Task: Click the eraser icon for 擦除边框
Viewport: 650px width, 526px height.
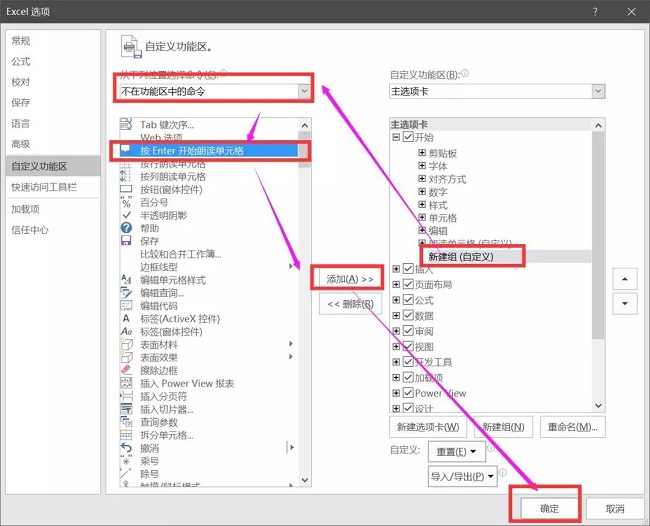Action: pos(126,370)
